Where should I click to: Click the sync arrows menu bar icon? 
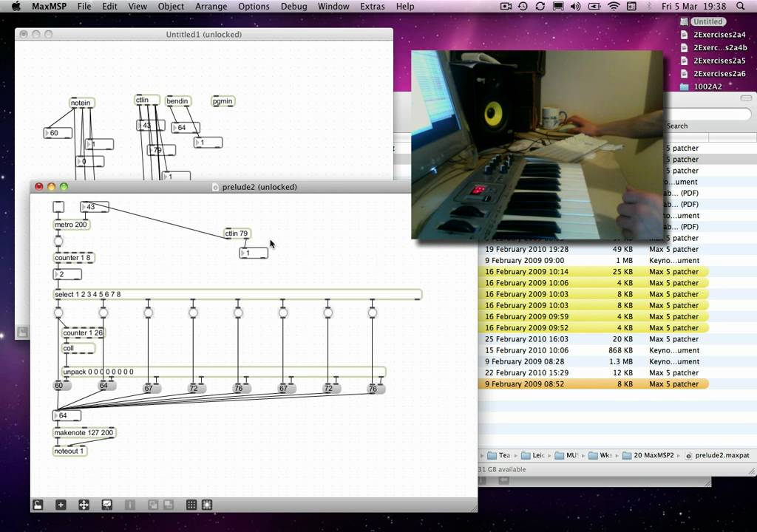[540, 6]
